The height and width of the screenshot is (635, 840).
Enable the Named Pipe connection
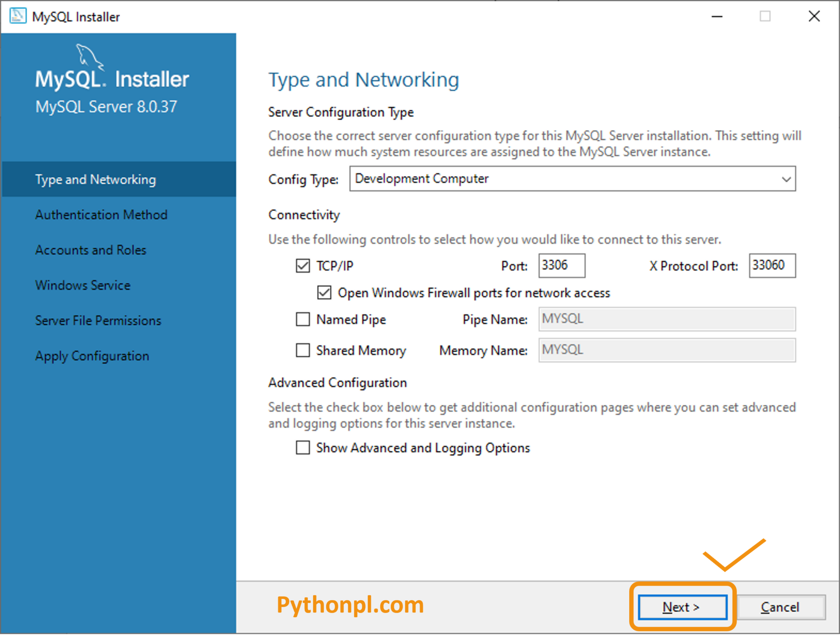tap(302, 319)
